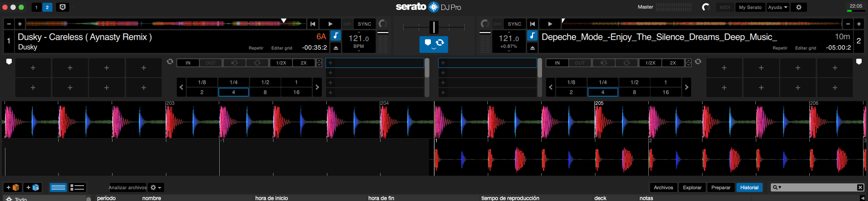Open the Ayuda help dropdown
868x201 pixels.
click(x=778, y=7)
